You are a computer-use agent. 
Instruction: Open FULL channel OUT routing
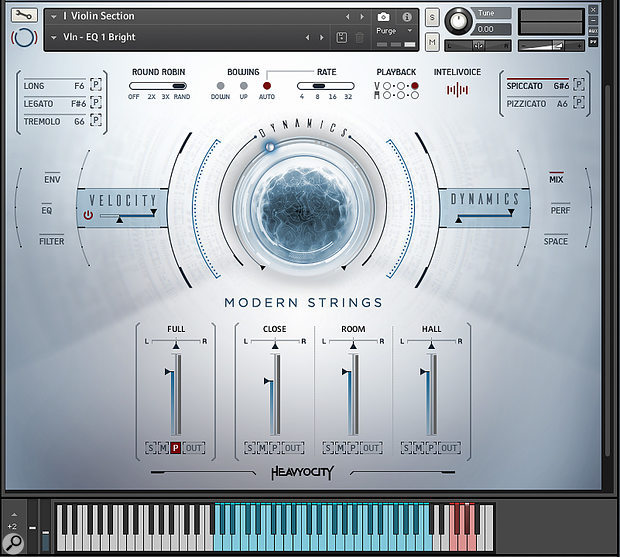pos(194,448)
